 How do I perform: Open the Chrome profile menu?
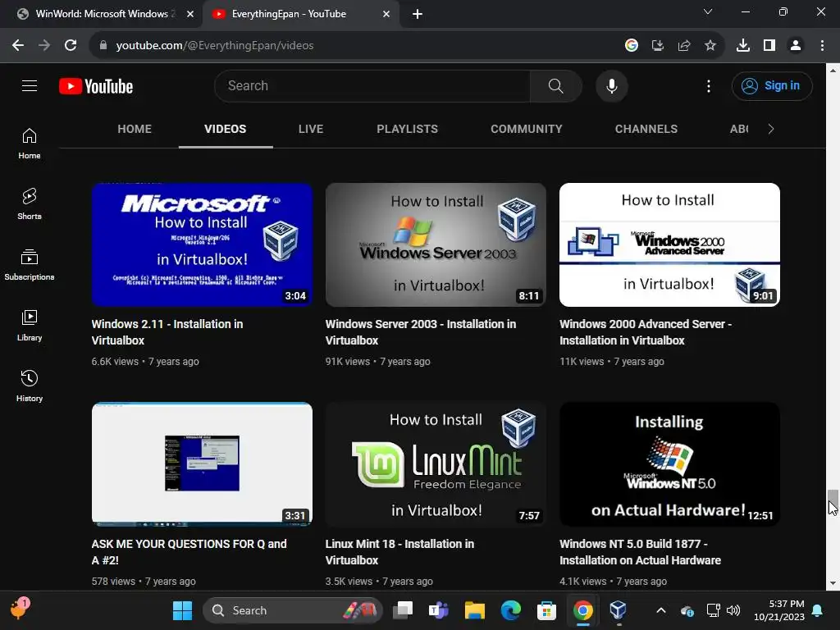click(796, 46)
